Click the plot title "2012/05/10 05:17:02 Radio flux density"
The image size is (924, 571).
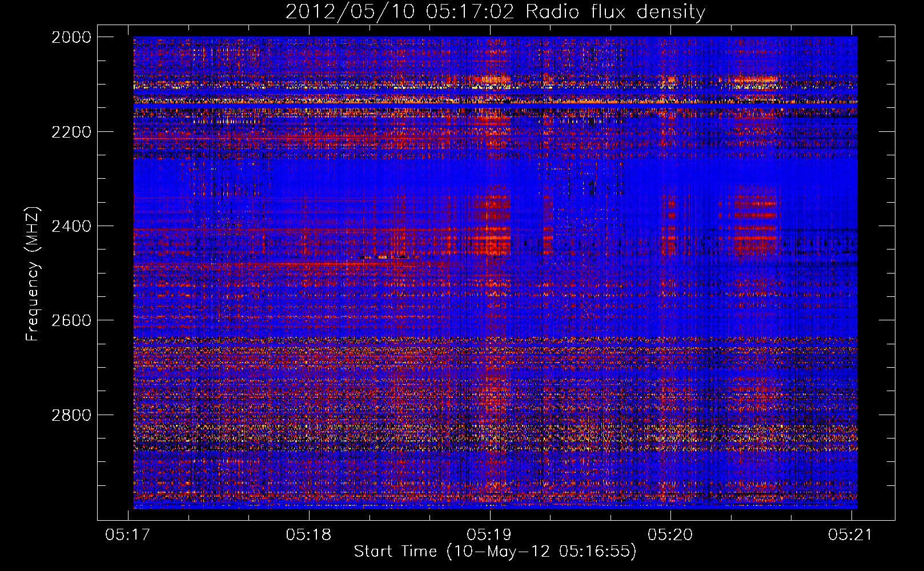tap(495, 12)
